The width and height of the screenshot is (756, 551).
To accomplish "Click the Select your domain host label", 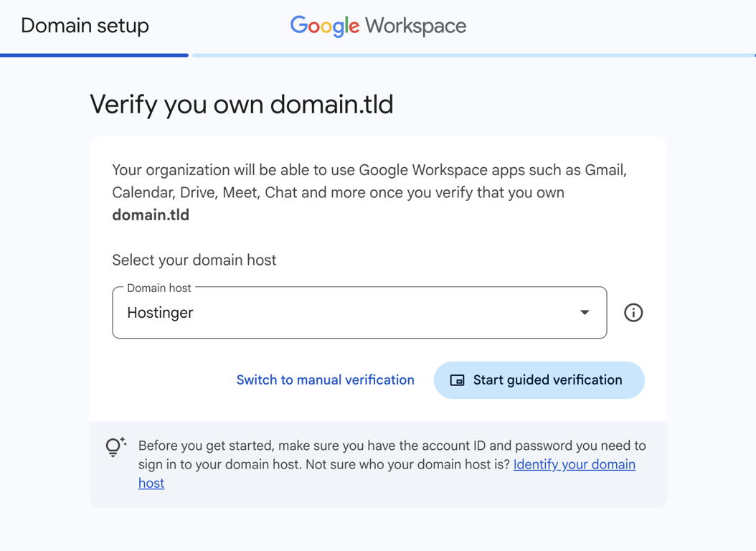I will pyautogui.click(x=194, y=260).
